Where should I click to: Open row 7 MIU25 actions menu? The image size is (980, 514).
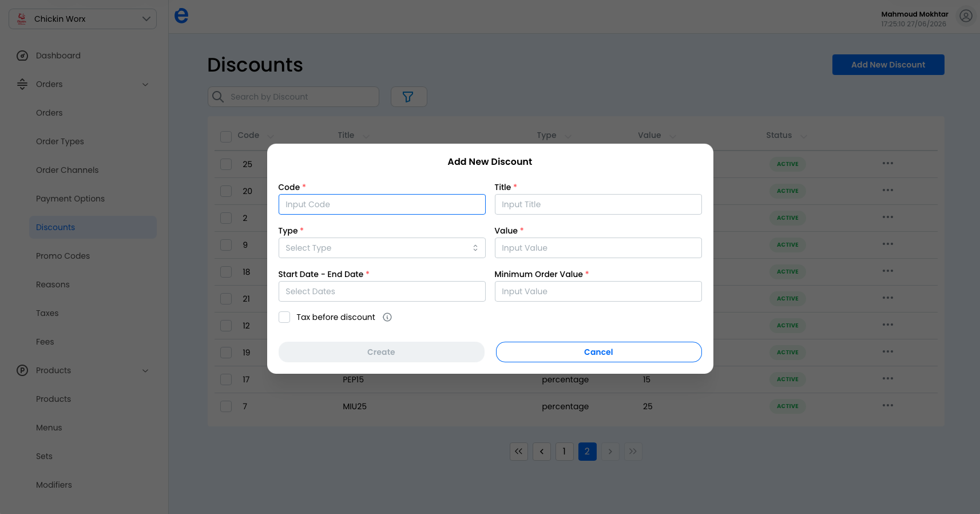point(887,406)
